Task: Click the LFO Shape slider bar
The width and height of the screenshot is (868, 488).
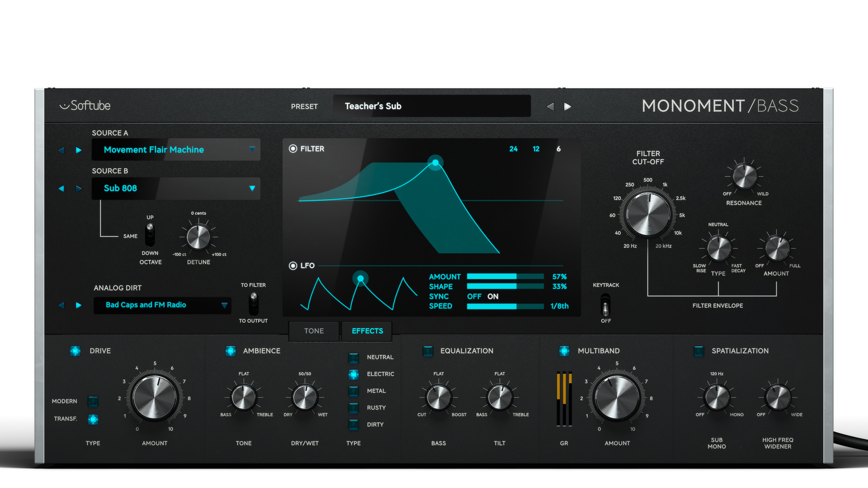Action: pyautogui.click(x=505, y=286)
